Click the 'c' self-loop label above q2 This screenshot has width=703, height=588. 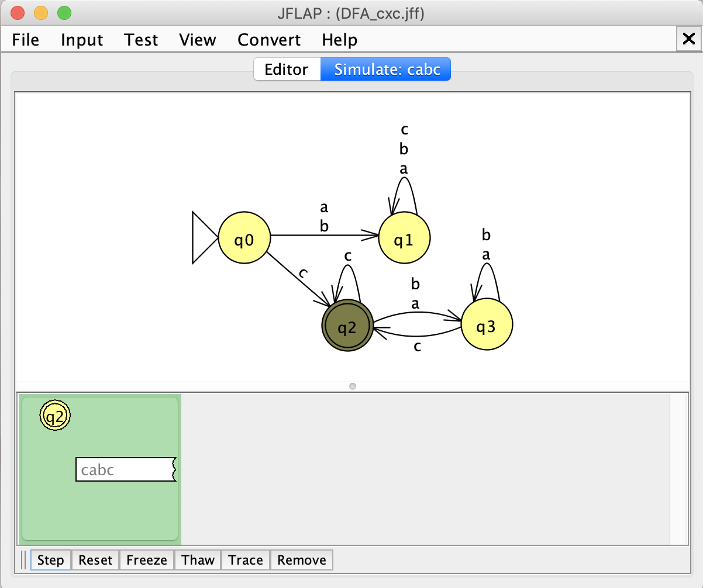347,256
